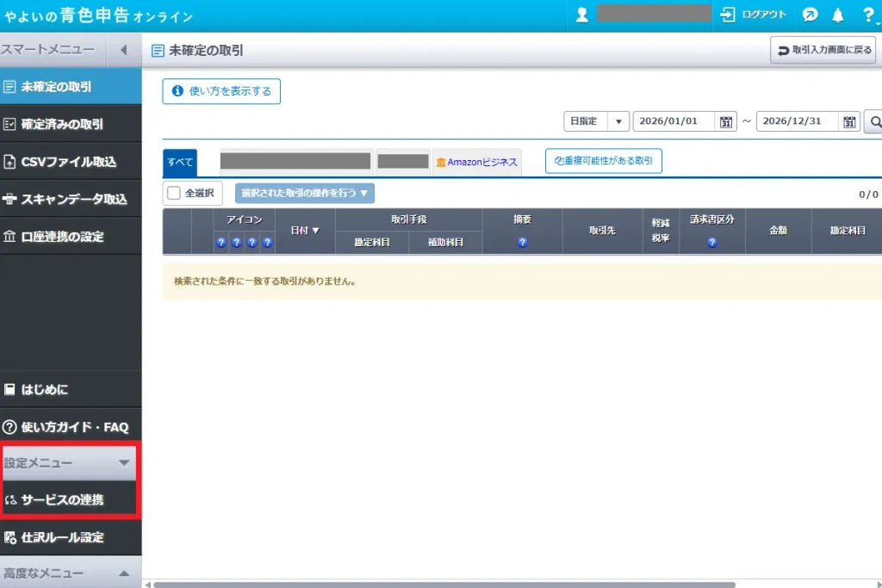Viewport: 882px width, 588px height.
Task: Click the 取引先 column header
Action: [x=602, y=231]
